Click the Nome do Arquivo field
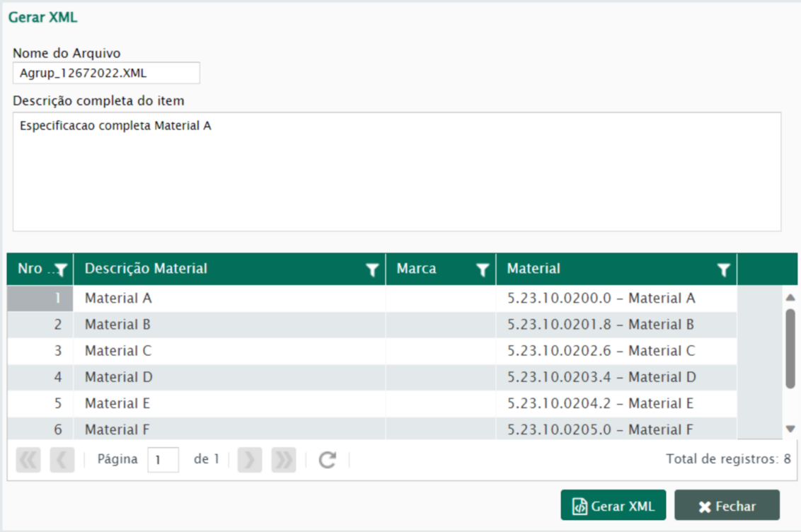Screen dimensions: 801x532 coord(106,73)
